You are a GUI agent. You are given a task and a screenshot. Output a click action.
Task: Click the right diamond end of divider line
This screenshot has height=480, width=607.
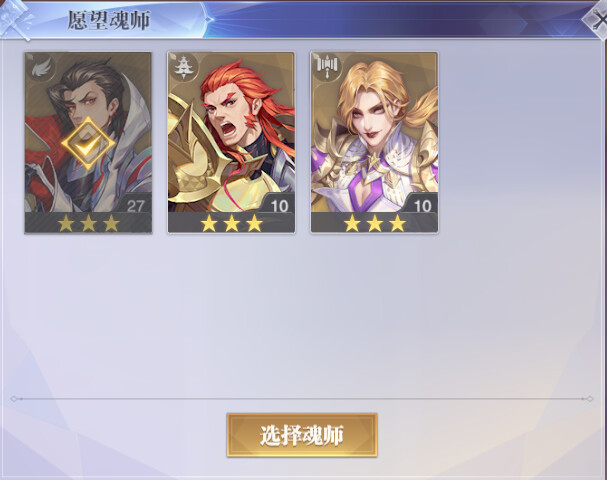tap(589, 399)
